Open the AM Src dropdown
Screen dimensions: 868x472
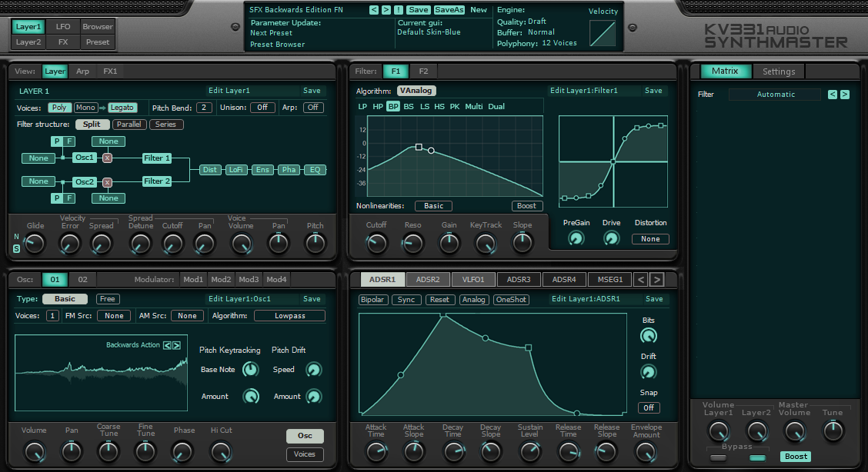(187, 316)
